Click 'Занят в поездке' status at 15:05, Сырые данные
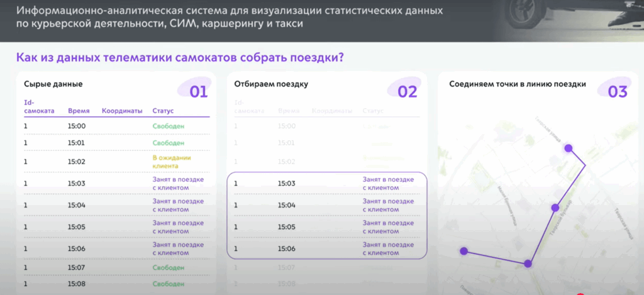This screenshot has width=644, height=295. click(178, 227)
